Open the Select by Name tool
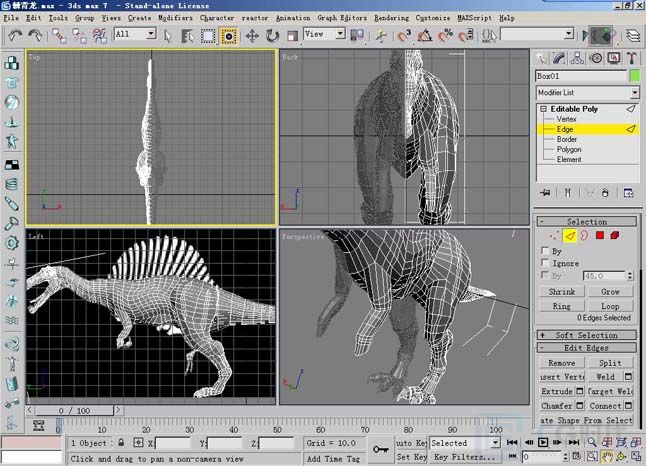The width and height of the screenshot is (646, 466). 187,36
